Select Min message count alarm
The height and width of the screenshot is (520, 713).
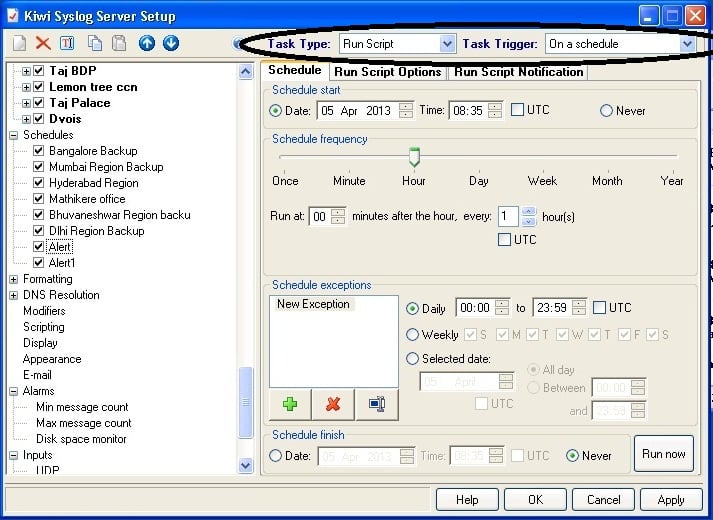[82, 407]
